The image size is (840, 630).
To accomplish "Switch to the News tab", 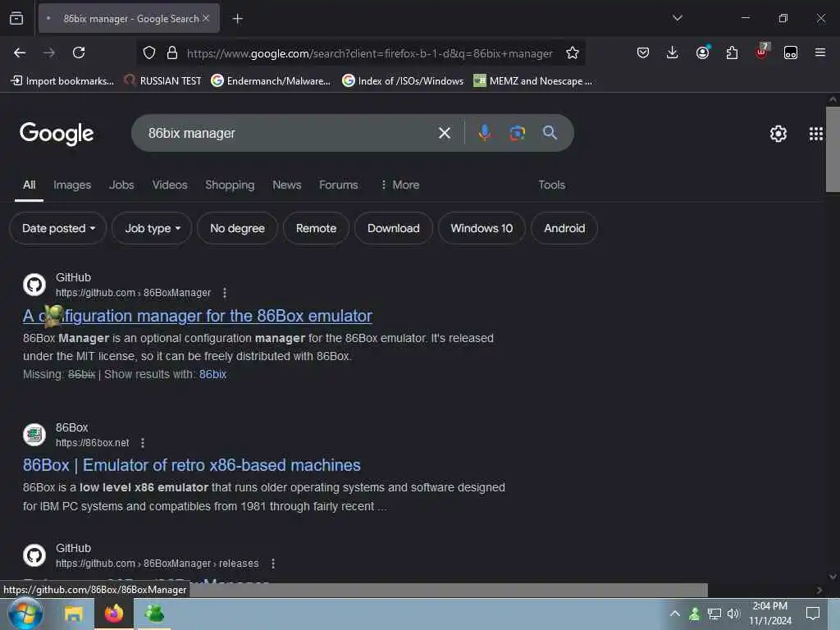I will 286,185.
